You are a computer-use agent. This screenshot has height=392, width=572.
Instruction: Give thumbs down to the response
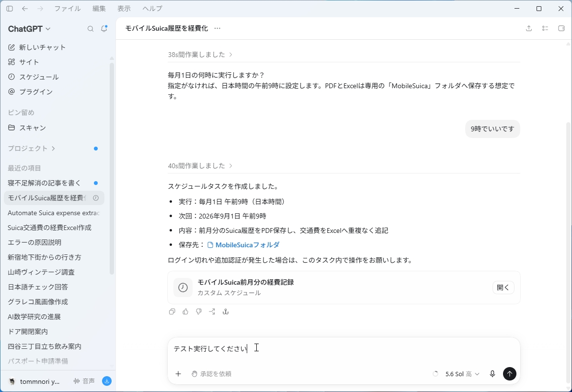click(199, 311)
